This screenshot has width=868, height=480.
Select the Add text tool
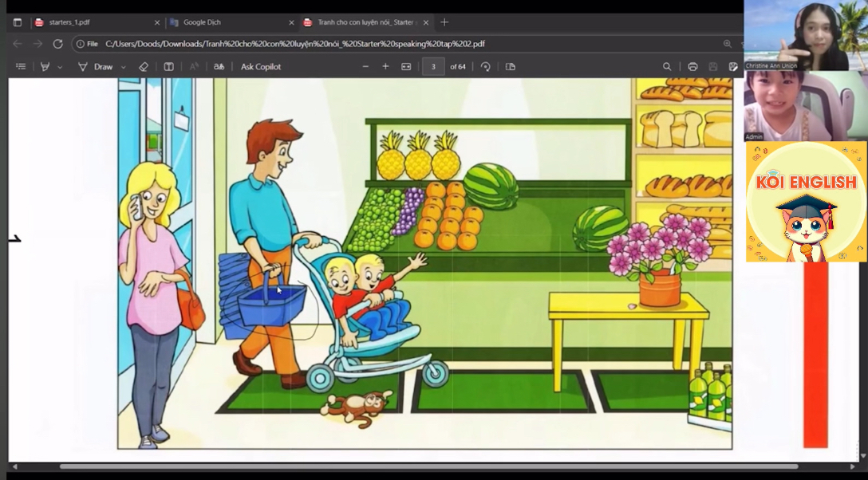(169, 66)
